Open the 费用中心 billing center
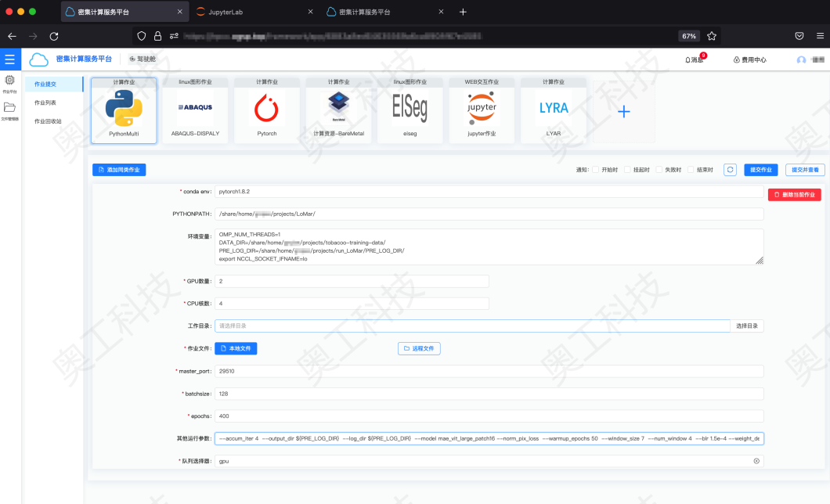 (749, 59)
